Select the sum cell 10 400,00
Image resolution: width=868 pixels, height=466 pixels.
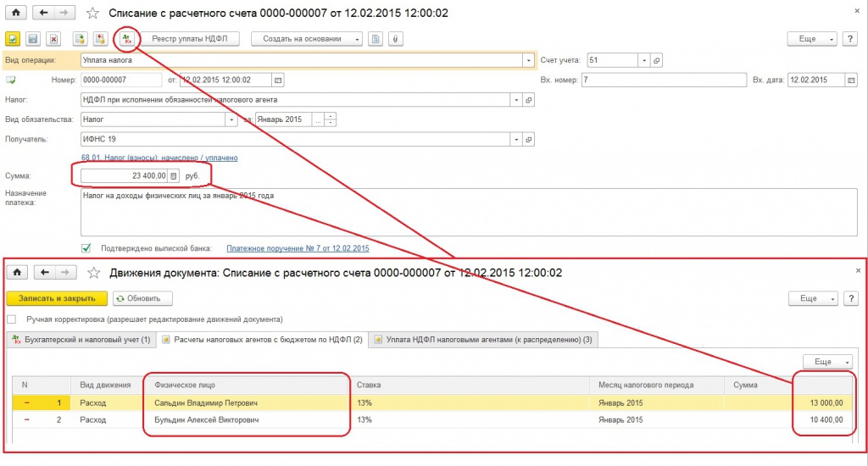point(788,420)
